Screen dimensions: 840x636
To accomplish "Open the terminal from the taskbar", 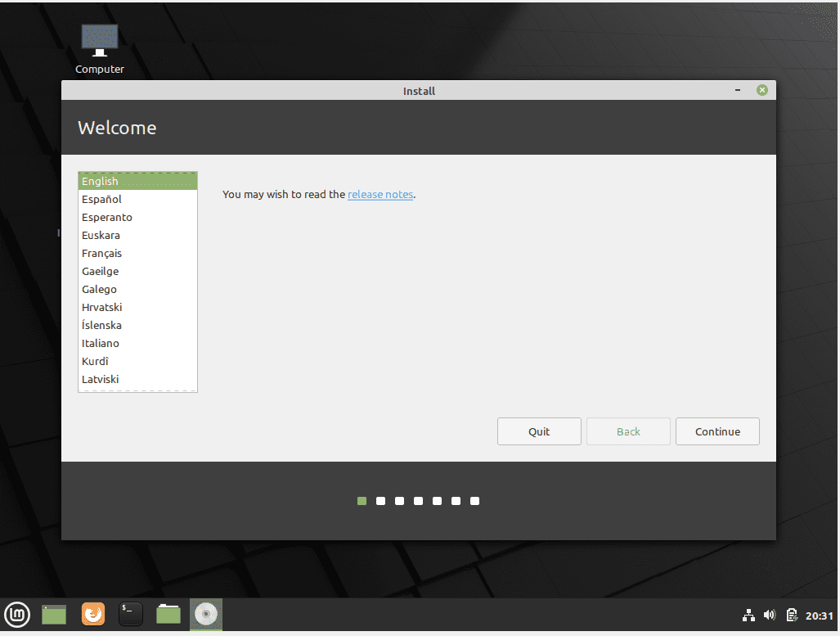I will (x=131, y=615).
